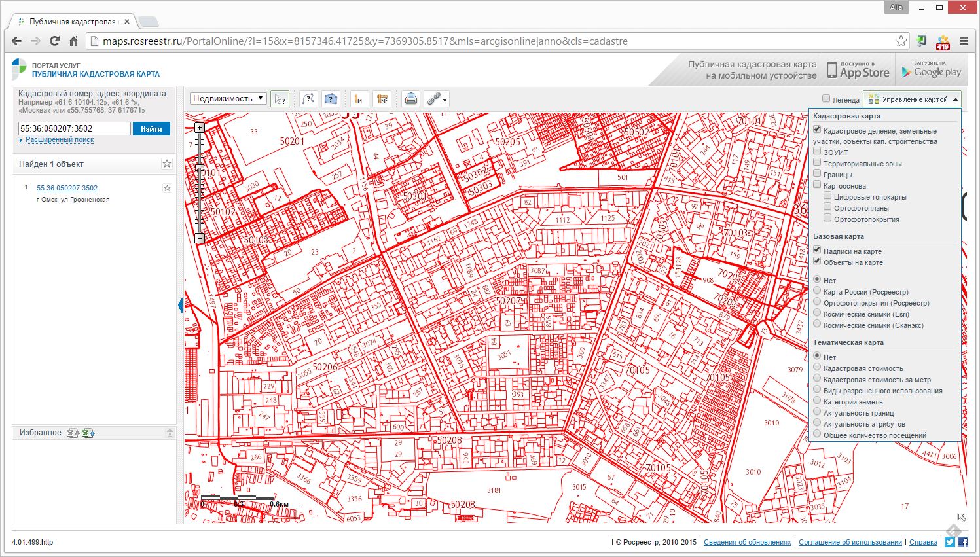Screen dimensions: 980x557
Task: Activate the measure area tool
Action: pyautogui.click(x=382, y=99)
